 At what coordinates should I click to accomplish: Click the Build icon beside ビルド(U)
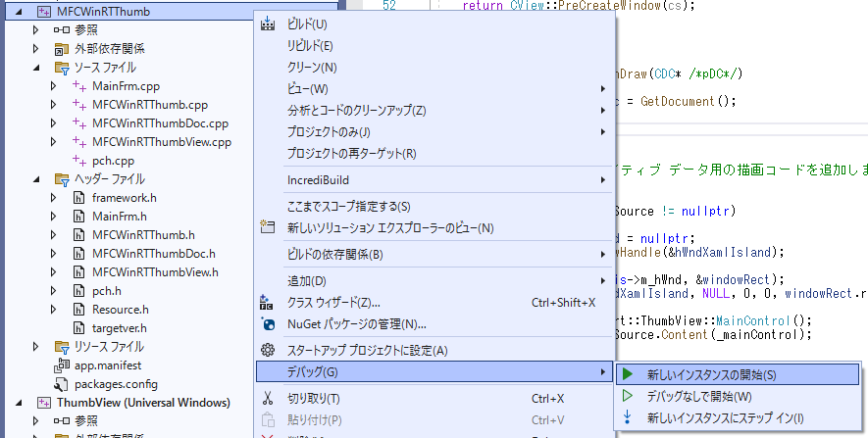coord(268,24)
